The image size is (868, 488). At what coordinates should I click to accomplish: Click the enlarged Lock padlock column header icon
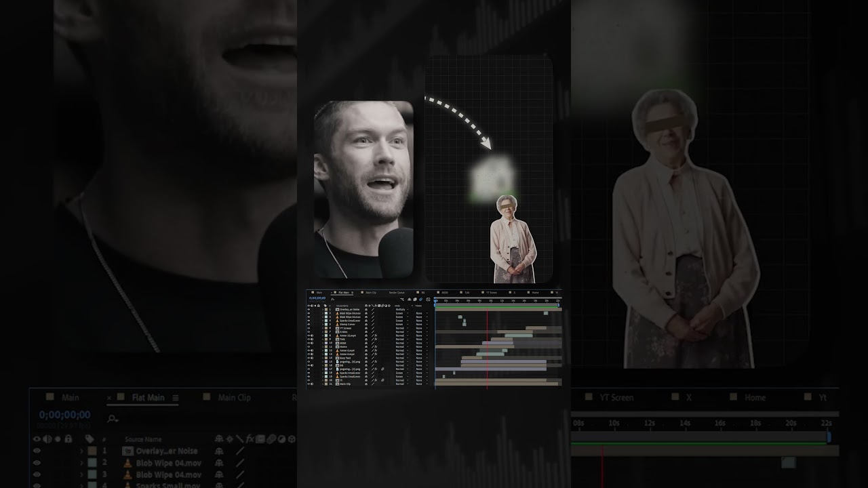(x=68, y=439)
